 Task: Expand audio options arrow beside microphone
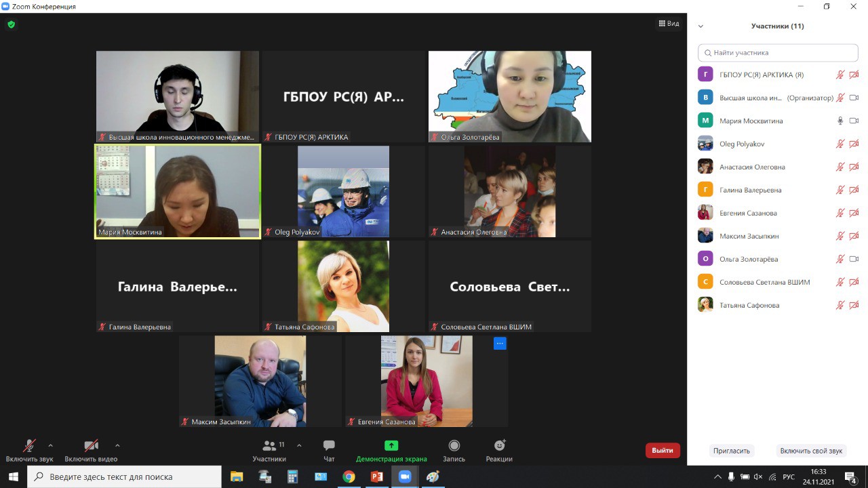(x=50, y=445)
